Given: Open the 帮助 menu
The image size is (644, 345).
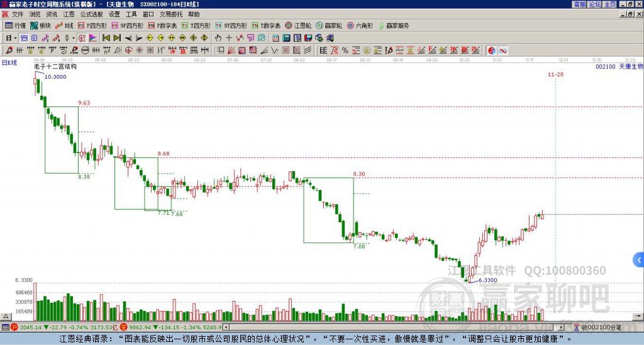Looking at the screenshot, I should 194,14.
